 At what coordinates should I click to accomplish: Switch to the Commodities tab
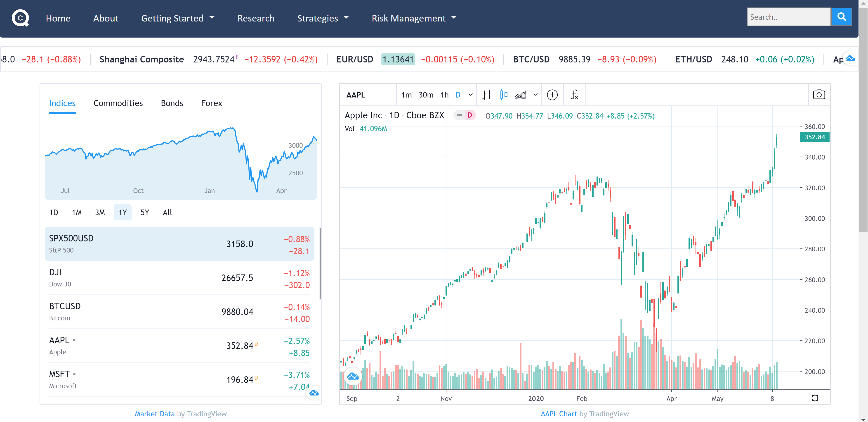click(x=118, y=103)
